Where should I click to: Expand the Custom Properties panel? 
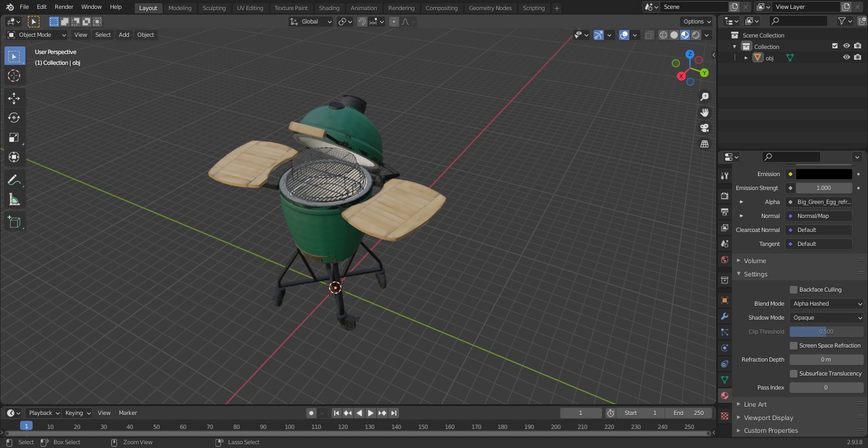click(771, 430)
